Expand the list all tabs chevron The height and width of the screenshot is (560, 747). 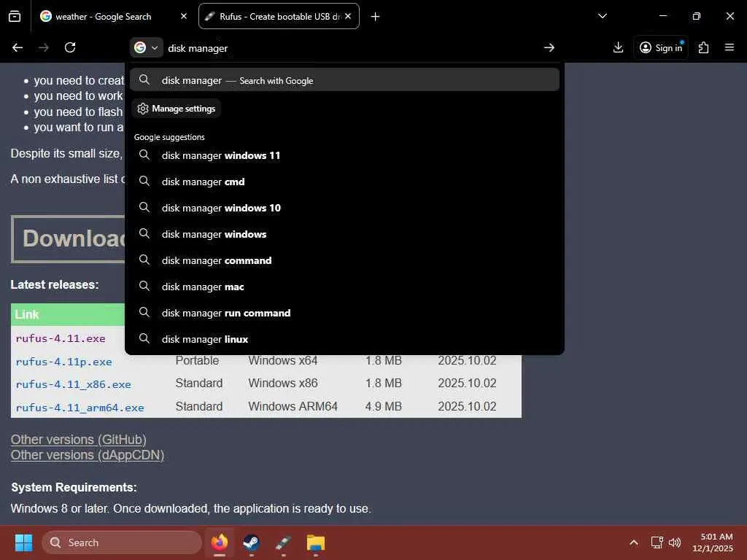tap(602, 16)
